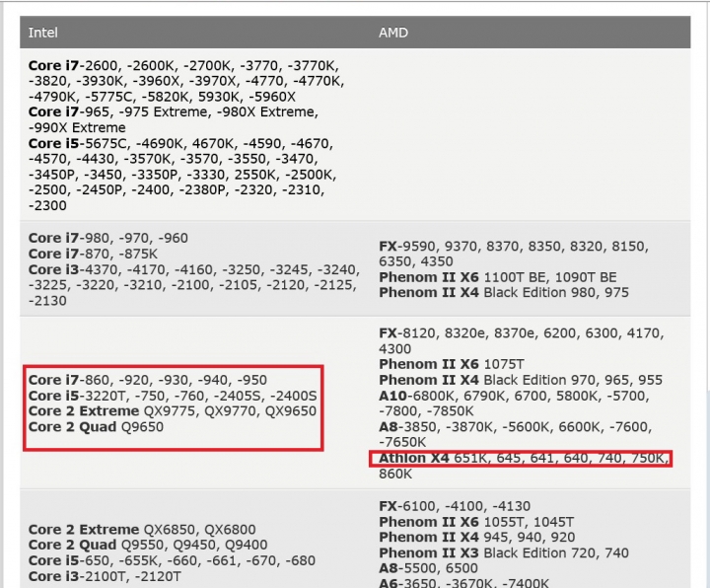Click the line 'A10-6800K, 6790K, 6700'

pos(514,396)
